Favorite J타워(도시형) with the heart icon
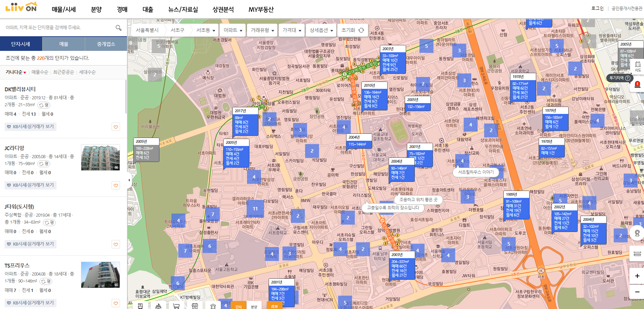 [x=116, y=244]
